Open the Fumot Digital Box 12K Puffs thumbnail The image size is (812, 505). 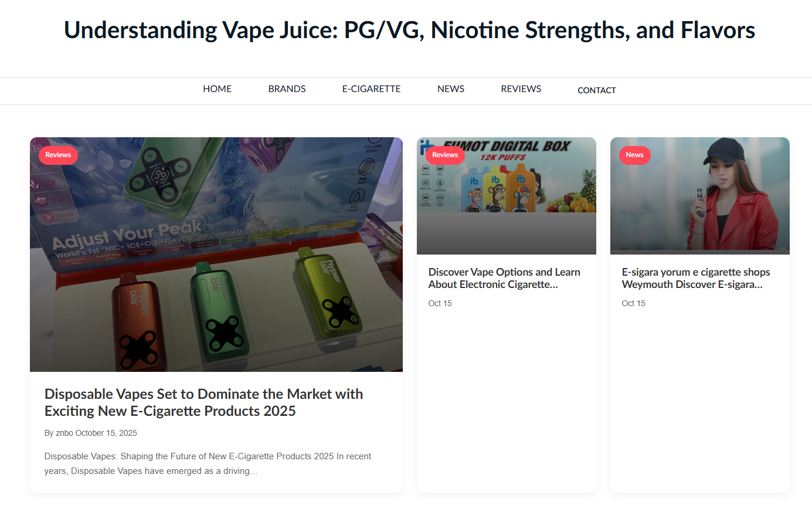pos(507,196)
